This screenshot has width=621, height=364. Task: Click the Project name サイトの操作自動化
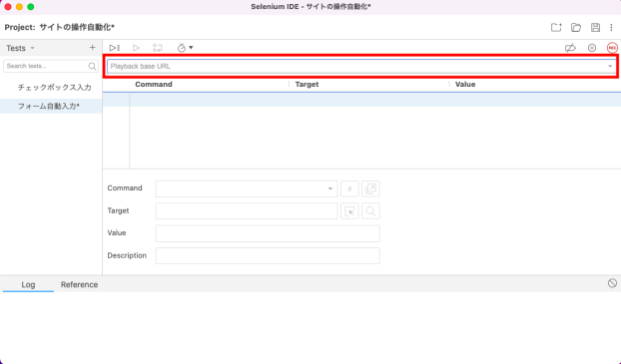[77, 27]
